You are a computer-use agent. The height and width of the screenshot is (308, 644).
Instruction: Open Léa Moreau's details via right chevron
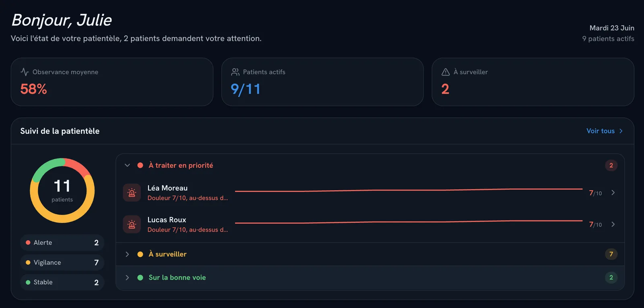coord(613,193)
